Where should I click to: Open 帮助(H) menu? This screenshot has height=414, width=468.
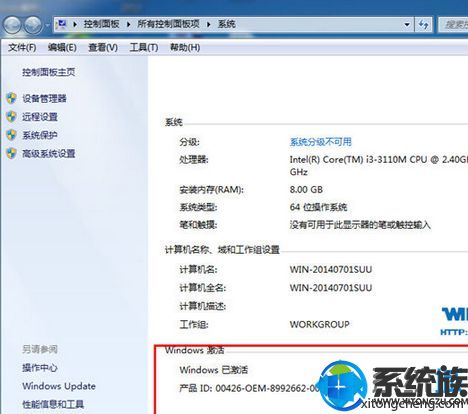coord(185,47)
